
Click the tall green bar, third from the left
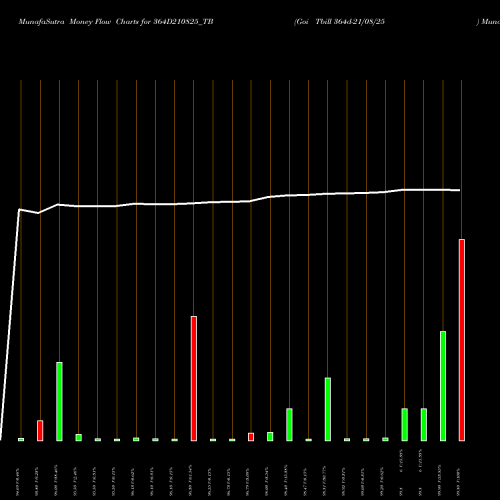coord(59,402)
